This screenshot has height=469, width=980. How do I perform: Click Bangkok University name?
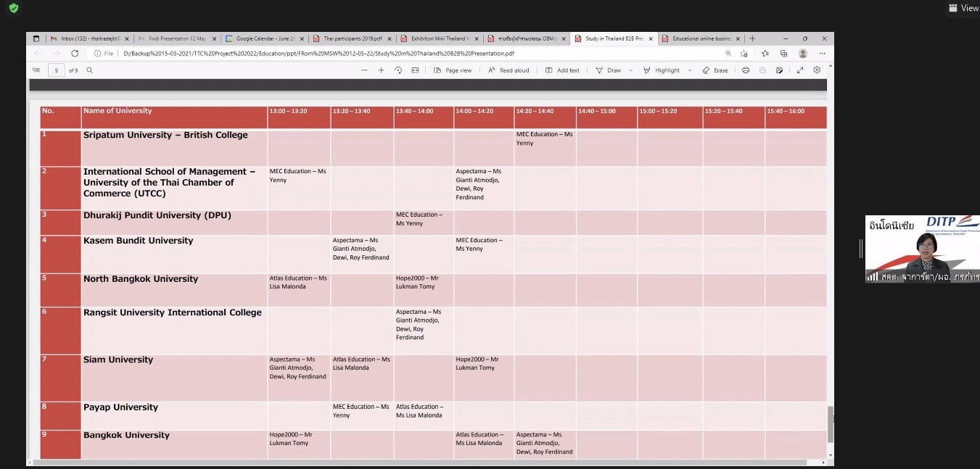click(126, 436)
